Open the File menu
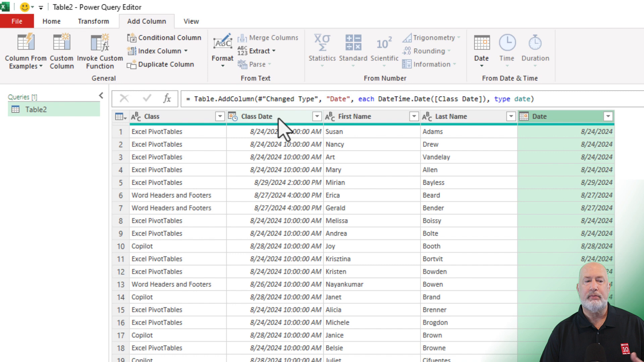The image size is (644, 362). (17, 21)
